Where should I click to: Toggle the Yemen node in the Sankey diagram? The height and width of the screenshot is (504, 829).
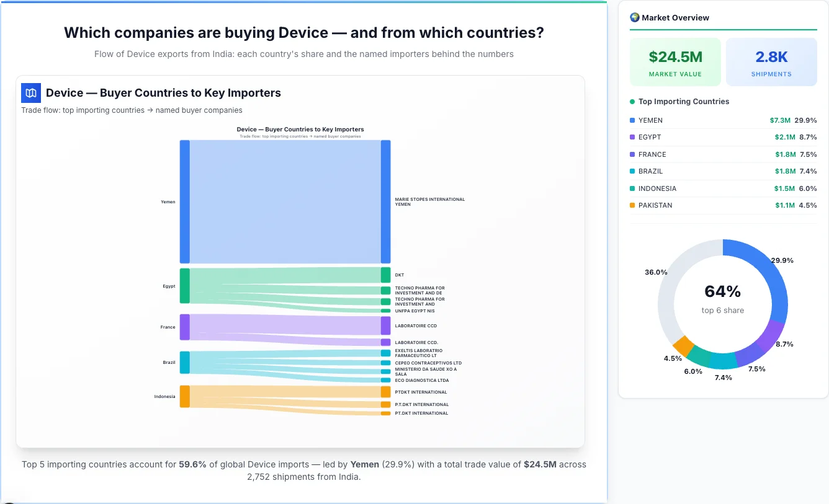tap(184, 201)
